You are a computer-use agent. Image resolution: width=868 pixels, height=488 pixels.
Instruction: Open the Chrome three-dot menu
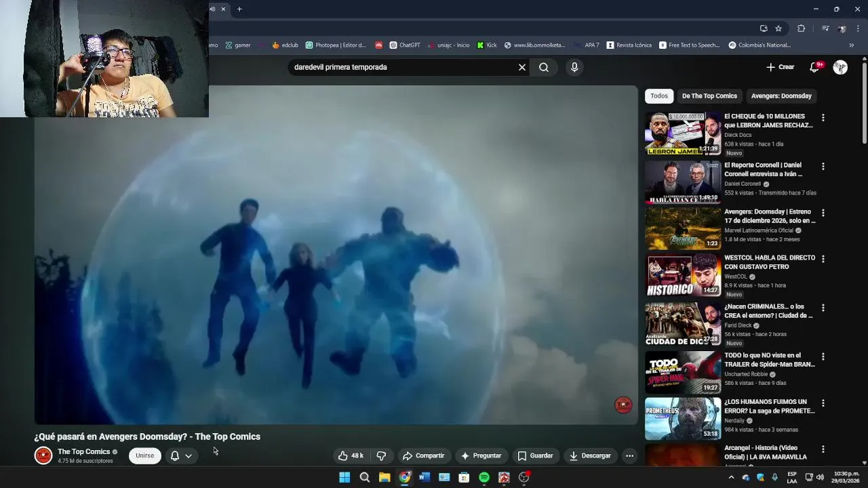pyautogui.click(x=858, y=28)
